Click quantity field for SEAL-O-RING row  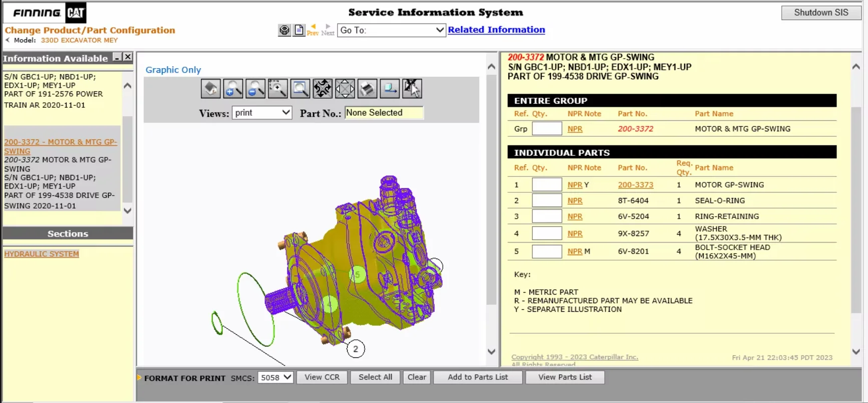coord(546,200)
